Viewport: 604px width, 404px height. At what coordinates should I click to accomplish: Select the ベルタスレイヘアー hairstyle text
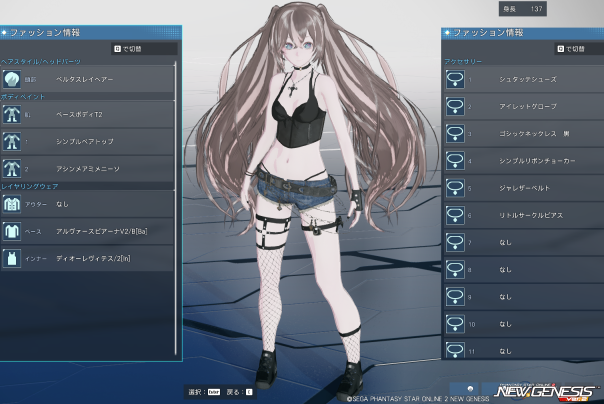[x=85, y=79]
